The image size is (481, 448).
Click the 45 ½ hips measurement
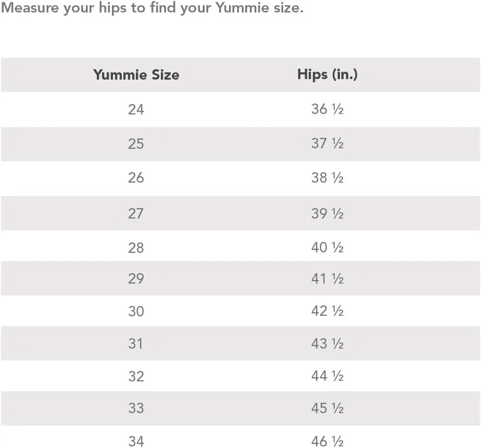[x=327, y=408]
